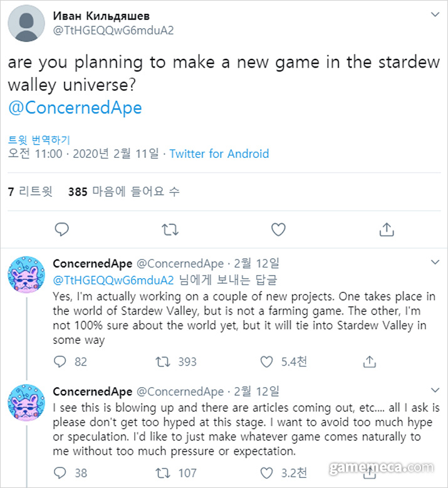Reply to the tweet with 38 comments
Screen dimensions: 448x488
click(x=61, y=473)
